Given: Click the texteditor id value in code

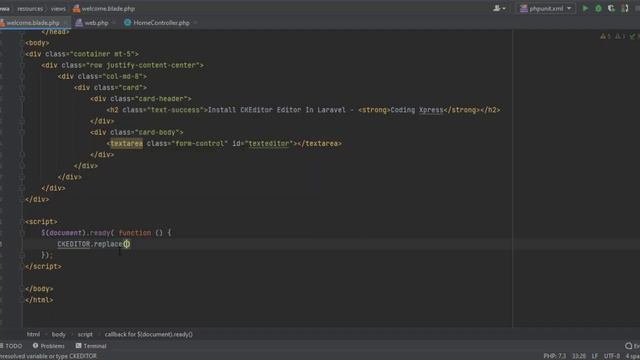Looking at the screenshot, I should [x=269, y=144].
